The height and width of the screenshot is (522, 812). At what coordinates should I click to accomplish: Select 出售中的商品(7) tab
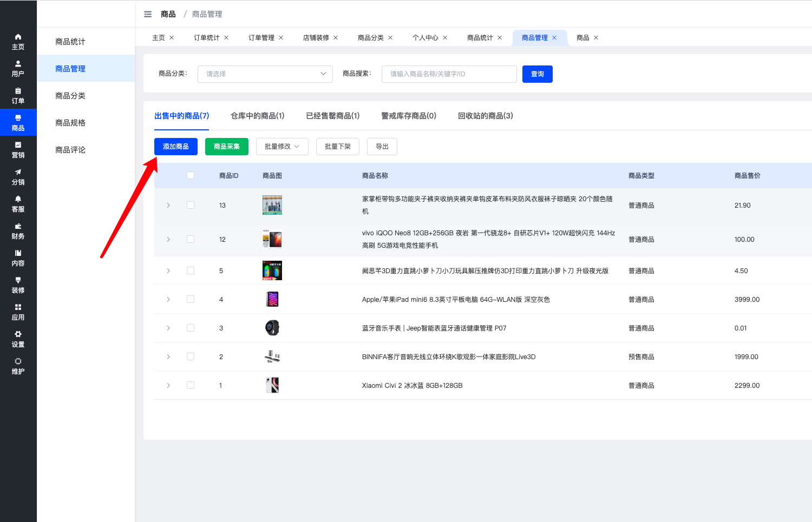pos(182,116)
